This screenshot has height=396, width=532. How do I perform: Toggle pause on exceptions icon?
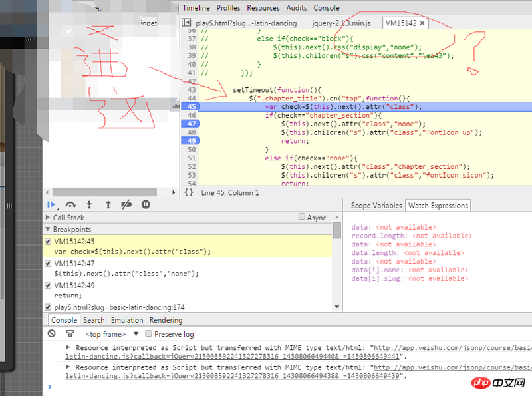click(146, 205)
